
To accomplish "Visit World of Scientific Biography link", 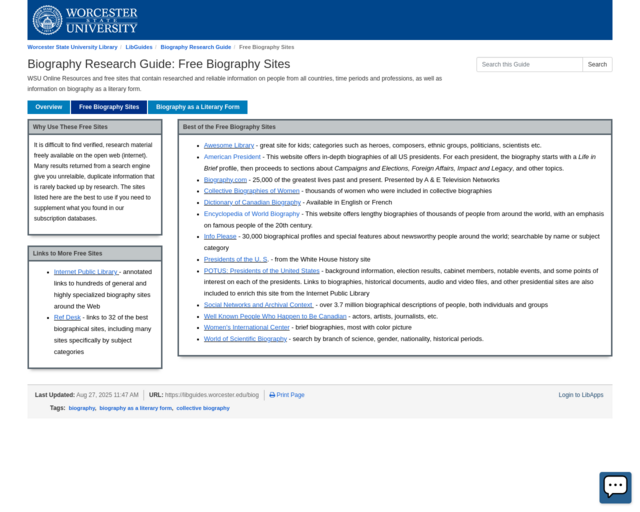I will click(245, 339).
